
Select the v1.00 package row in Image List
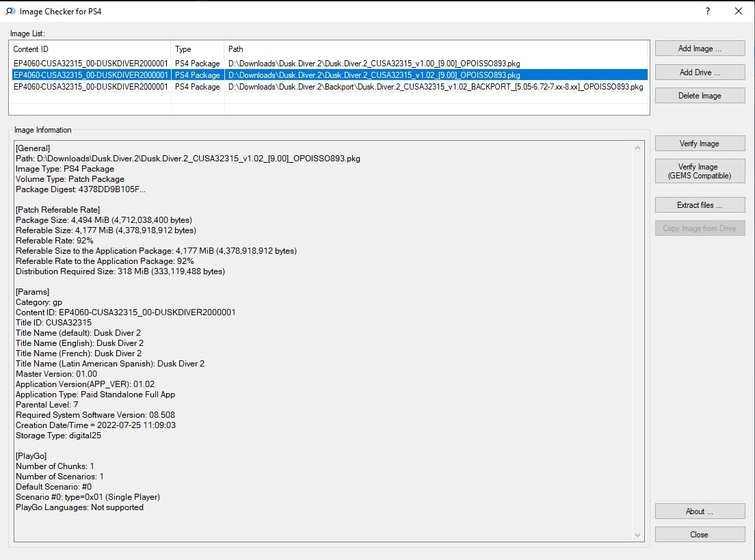tap(330, 64)
